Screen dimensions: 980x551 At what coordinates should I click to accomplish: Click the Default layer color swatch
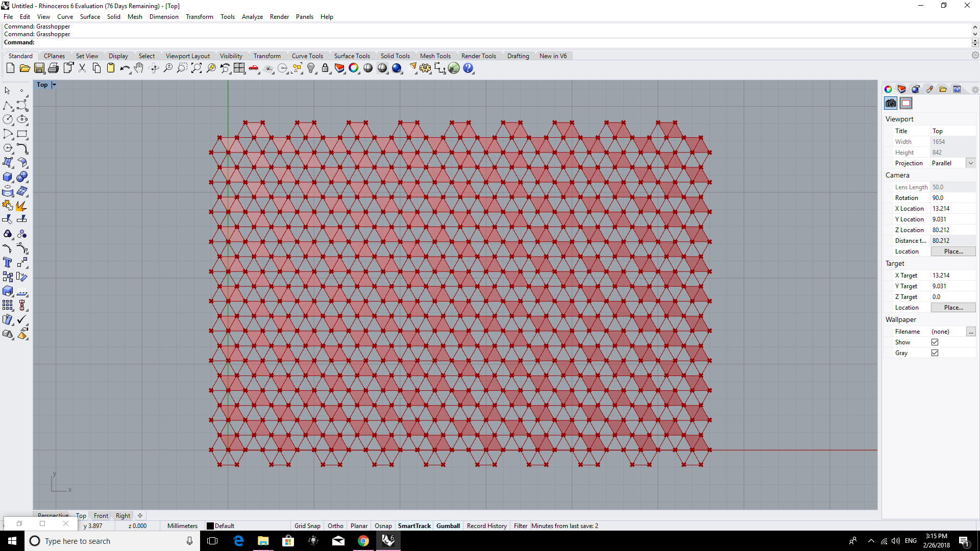point(210,526)
